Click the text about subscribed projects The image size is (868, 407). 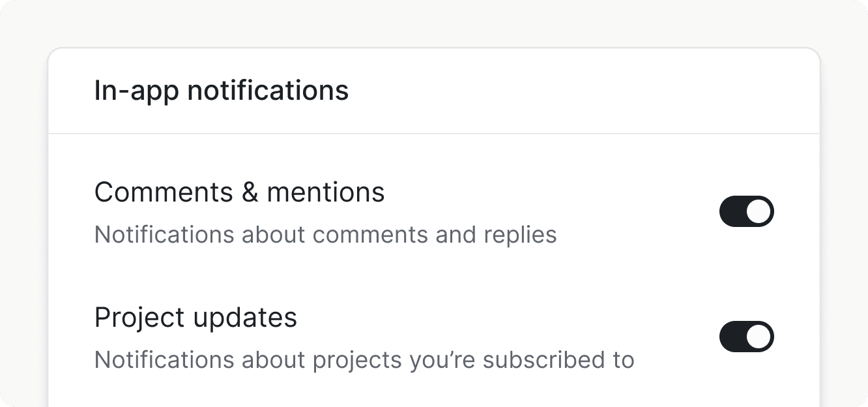(364, 359)
